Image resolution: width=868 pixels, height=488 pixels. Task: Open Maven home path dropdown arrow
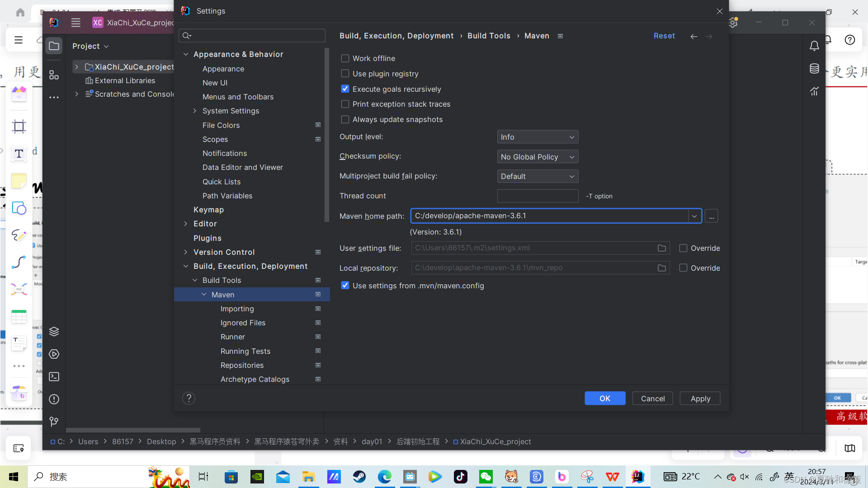694,216
